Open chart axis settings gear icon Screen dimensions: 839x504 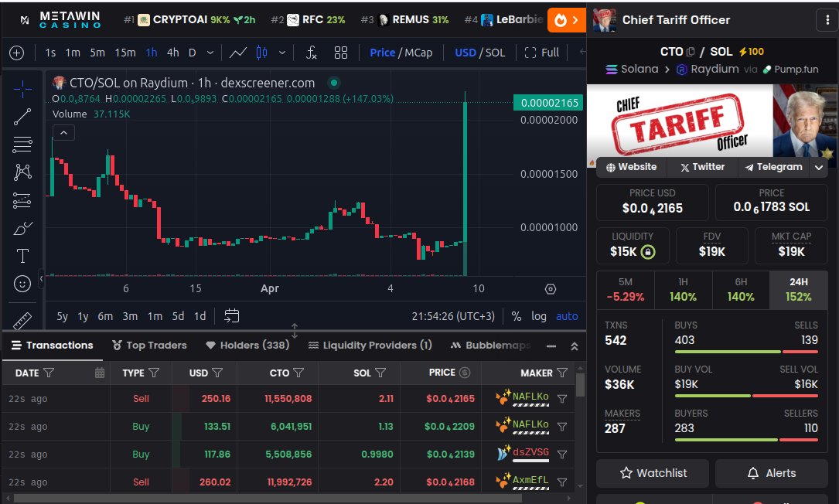pyautogui.click(x=550, y=289)
